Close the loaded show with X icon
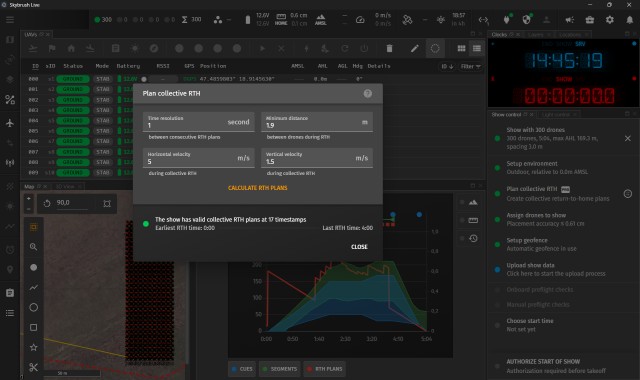The width and height of the screenshot is (640, 380). tap(627, 138)
